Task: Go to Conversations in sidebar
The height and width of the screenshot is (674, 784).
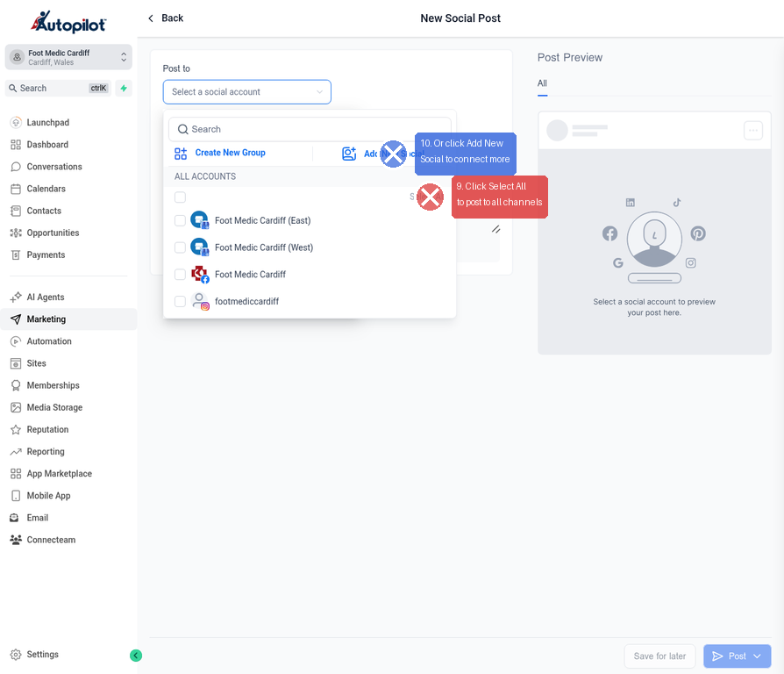Action: click(x=54, y=167)
